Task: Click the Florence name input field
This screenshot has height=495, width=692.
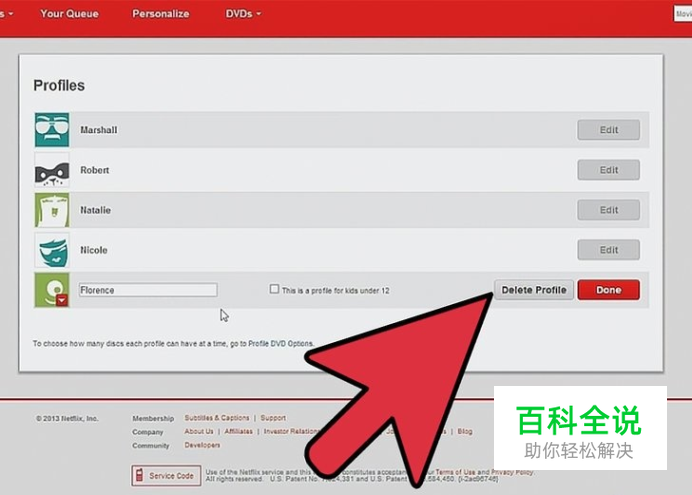Action: tap(148, 290)
